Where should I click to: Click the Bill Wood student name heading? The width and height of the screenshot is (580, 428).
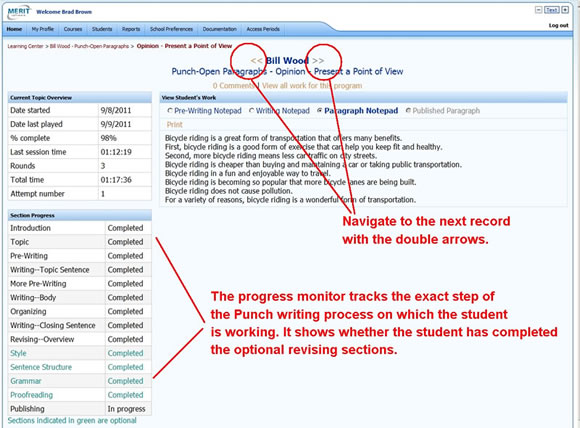[287, 61]
